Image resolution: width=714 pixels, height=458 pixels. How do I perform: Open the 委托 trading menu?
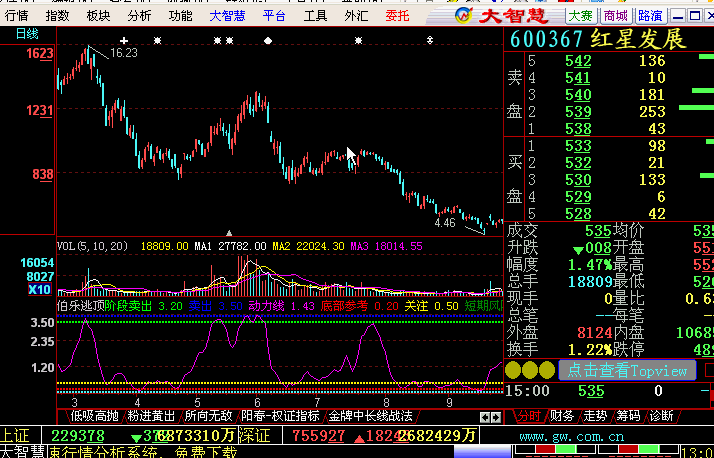click(x=397, y=16)
